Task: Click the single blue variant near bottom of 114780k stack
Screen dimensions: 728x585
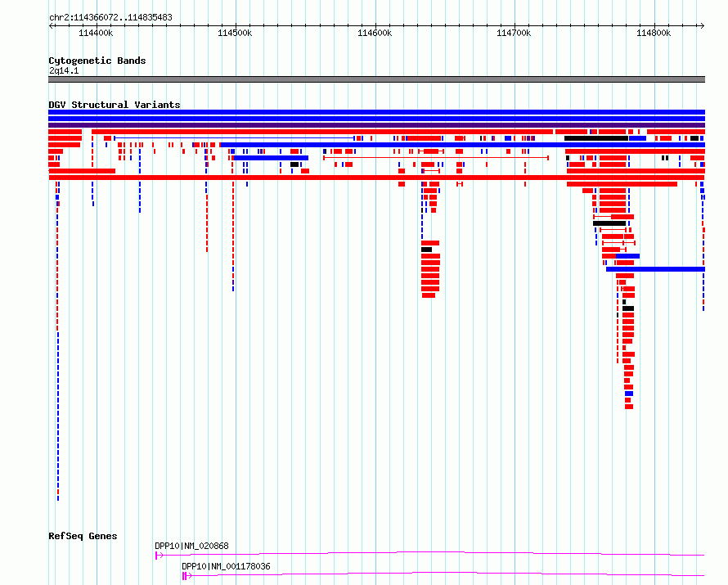Action: point(629,394)
